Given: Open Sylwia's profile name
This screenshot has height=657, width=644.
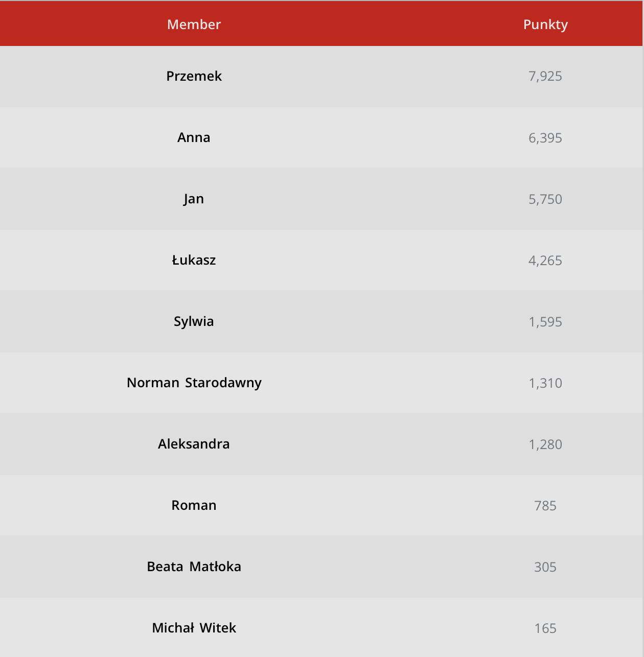Looking at the screenshot, I should pyautogui.click(x=194, y=321).
